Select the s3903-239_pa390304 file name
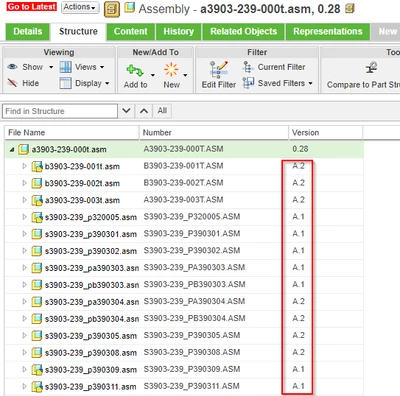 click(x=92, y=302)
